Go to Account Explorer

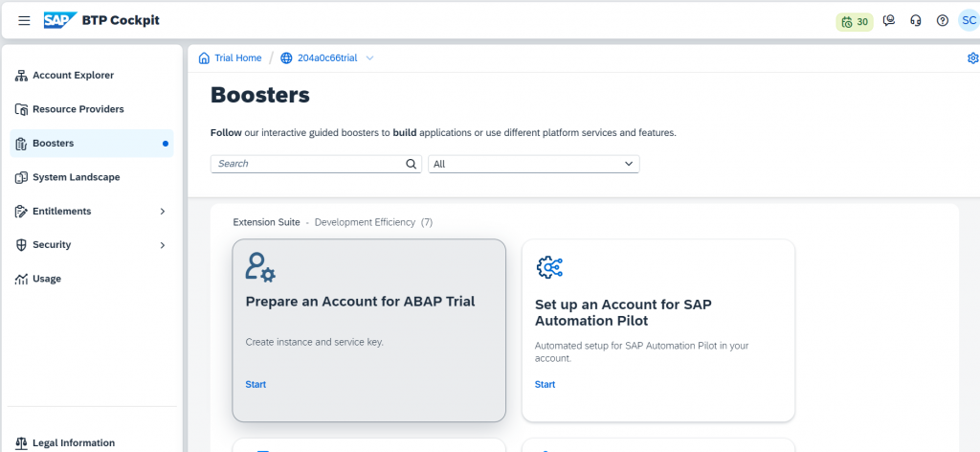point(73,76)
